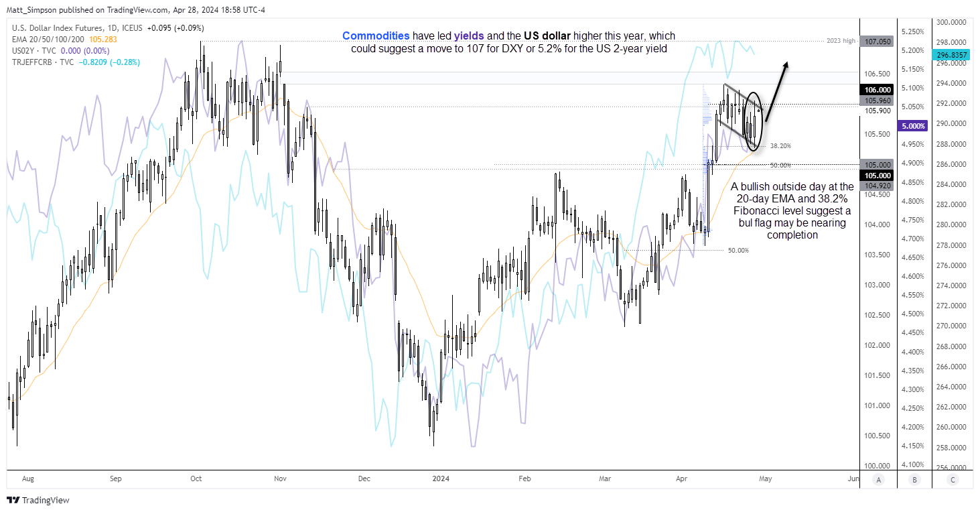Screen dimensions: 980x512
Task: Click the '2023 high' line label
Action: pyautogui.click(x=841, y=41)
